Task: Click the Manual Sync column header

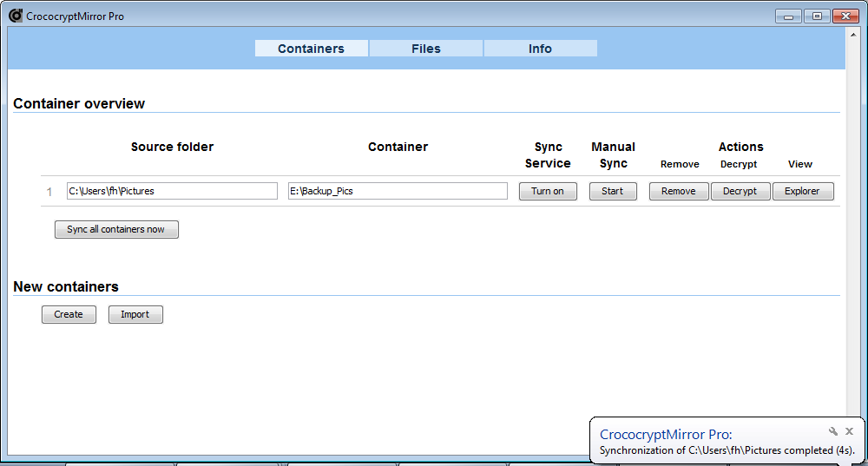Action: (614, 155)
